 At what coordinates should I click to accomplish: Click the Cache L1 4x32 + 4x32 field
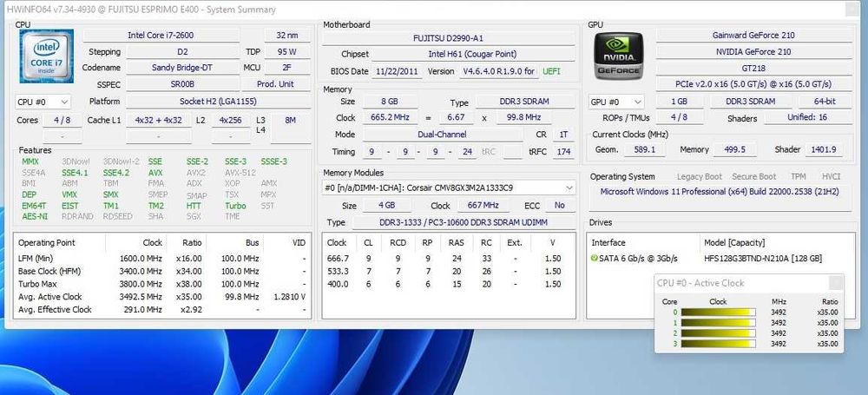tap(158, 120)
